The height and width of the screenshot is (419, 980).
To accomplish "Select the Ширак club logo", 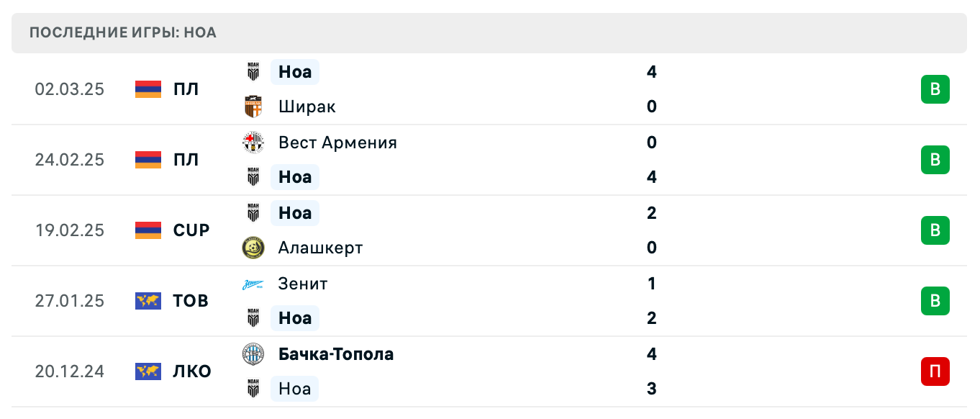I will pos(253,106).
